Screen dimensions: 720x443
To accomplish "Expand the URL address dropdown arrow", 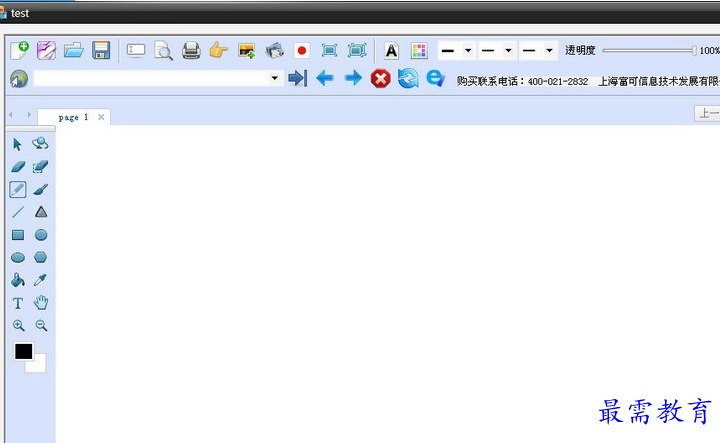I will tap(275, 78).
